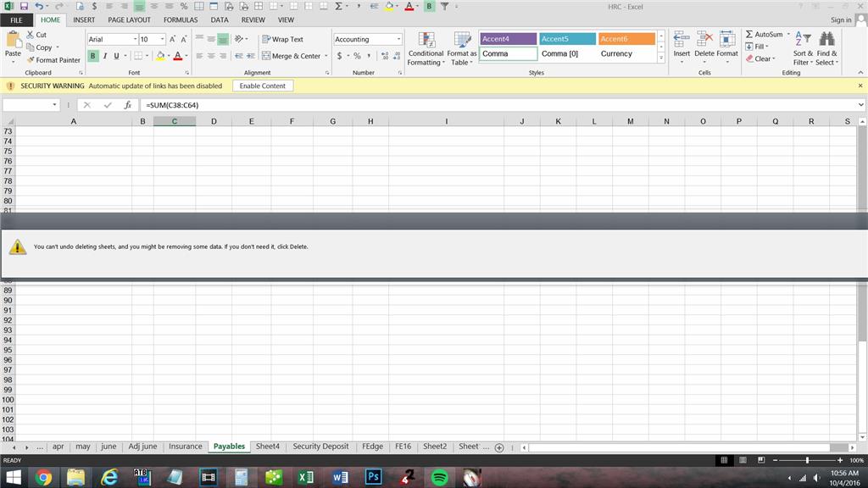The width and height of the screenshot is (868, 488).
Task: Expand the formula bar
Action: click(861, 105)
